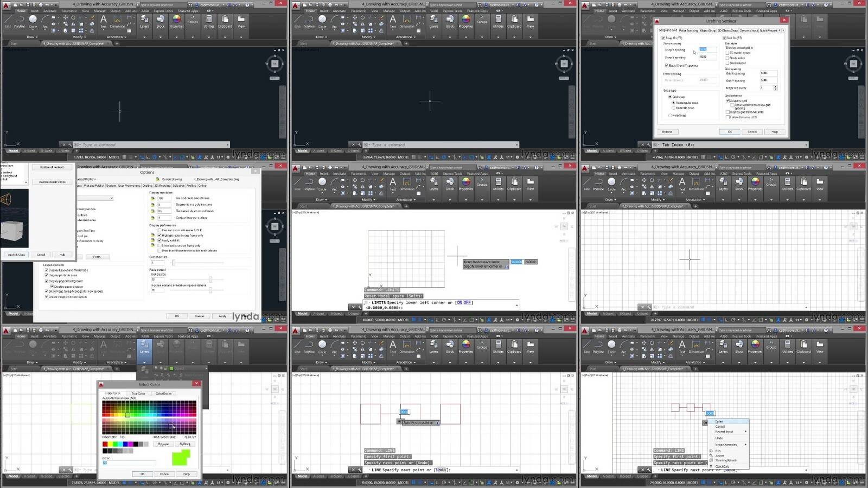Expand Snap Overrides submenu in context menu
Viewport: 868px width, 488px height.
click(729, 445)
